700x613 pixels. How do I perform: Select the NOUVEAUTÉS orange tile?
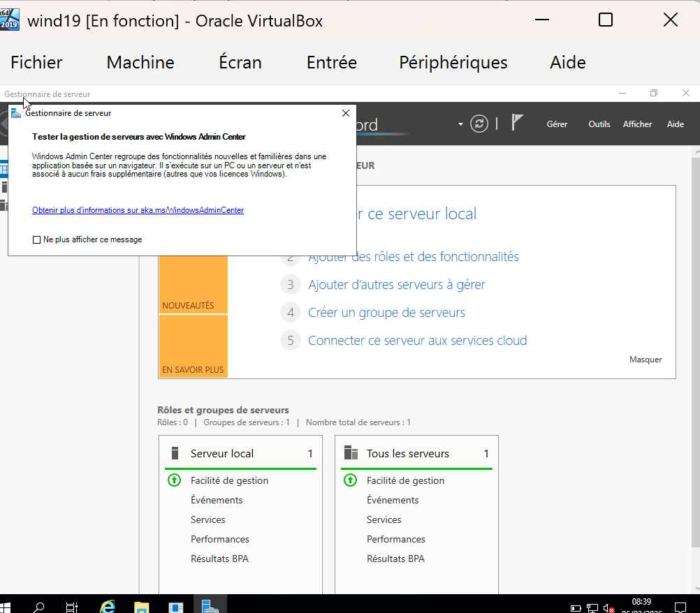coord(194,285)
